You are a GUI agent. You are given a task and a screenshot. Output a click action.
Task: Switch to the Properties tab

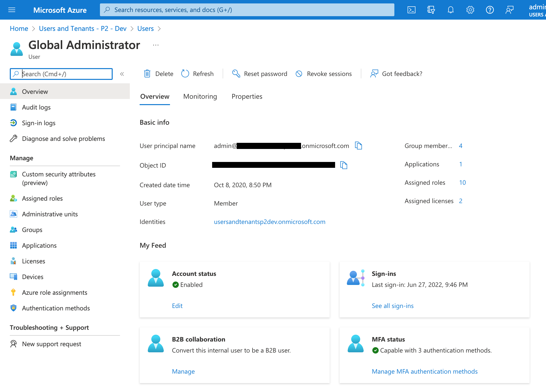[x=247, y=96]
